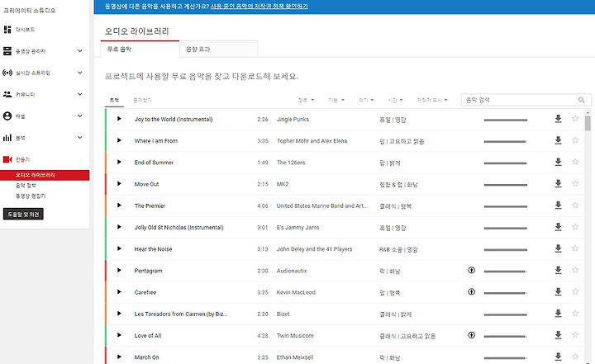Star the Hear the Noise track
595x364 pixels.
tap(575, 248)
